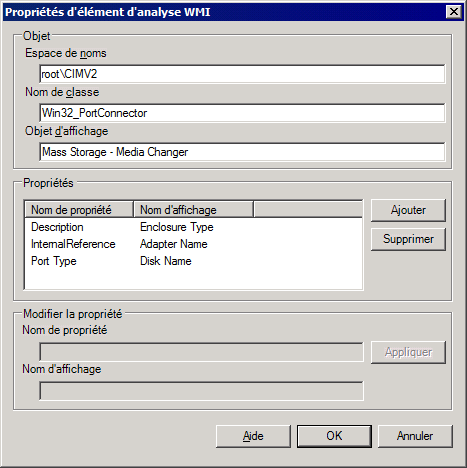The height and width of the screenshot is (468, 467).
Task: Click the Objet d'affichage text field
Action: pyautogui.click(x=242, y=152)
